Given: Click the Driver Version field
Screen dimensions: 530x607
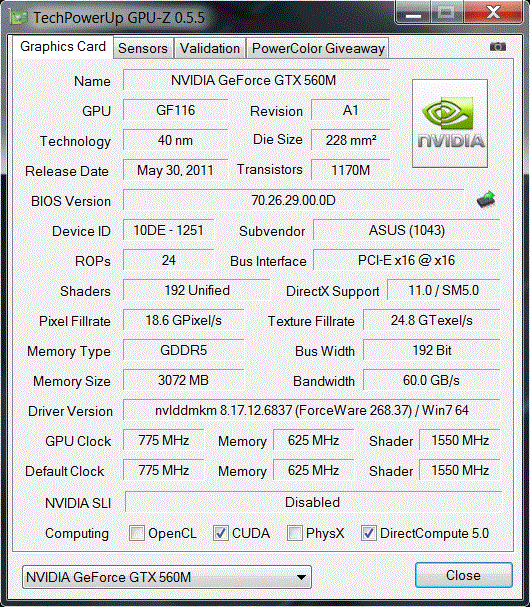Looking at the screenshot, I should [312, 410].
